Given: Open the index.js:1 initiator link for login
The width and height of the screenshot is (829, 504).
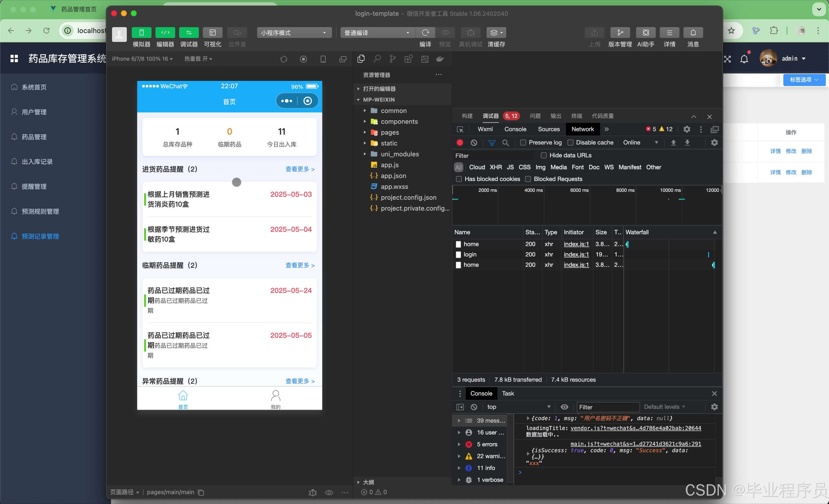Looking at the screenshot, I should click(576, 254).
